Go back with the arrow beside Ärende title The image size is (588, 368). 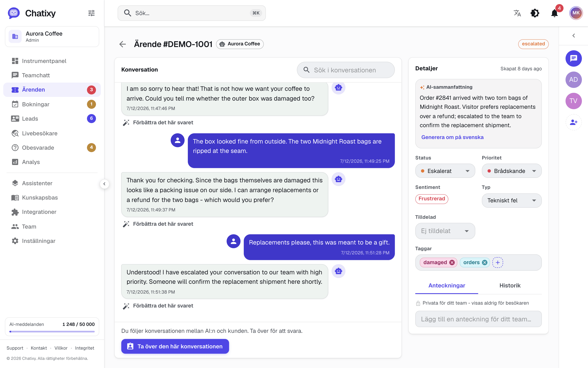tap(123, 44)
